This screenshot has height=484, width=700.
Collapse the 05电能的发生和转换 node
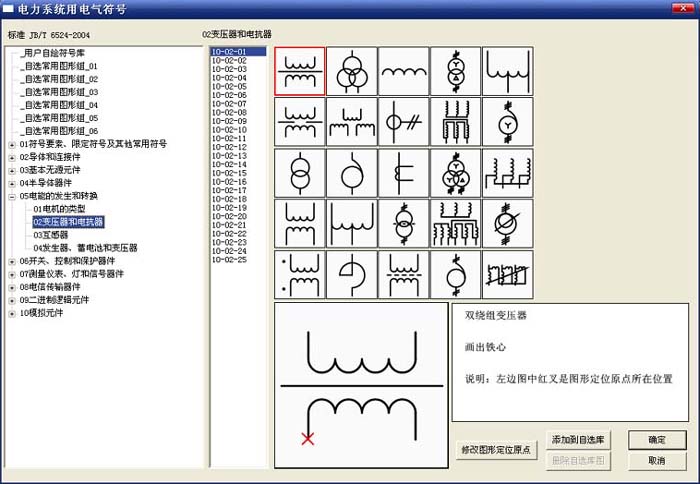[x=12, y=196]
